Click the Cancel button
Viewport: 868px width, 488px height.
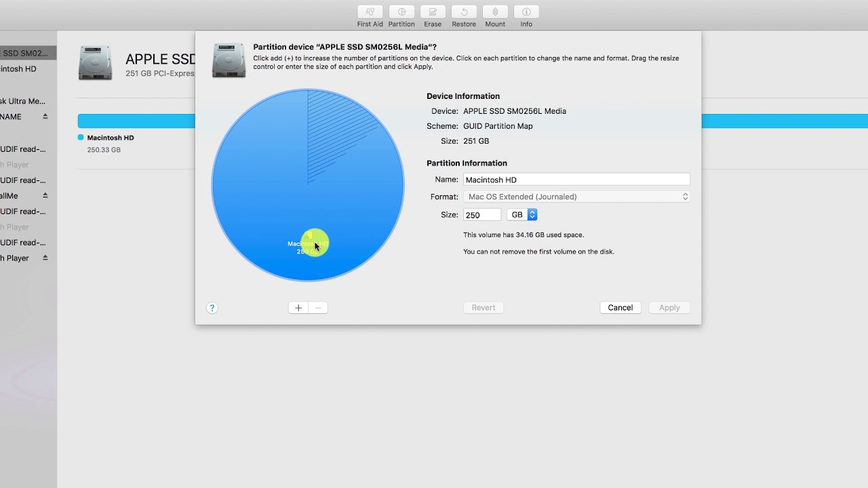(x=620, y=308)
